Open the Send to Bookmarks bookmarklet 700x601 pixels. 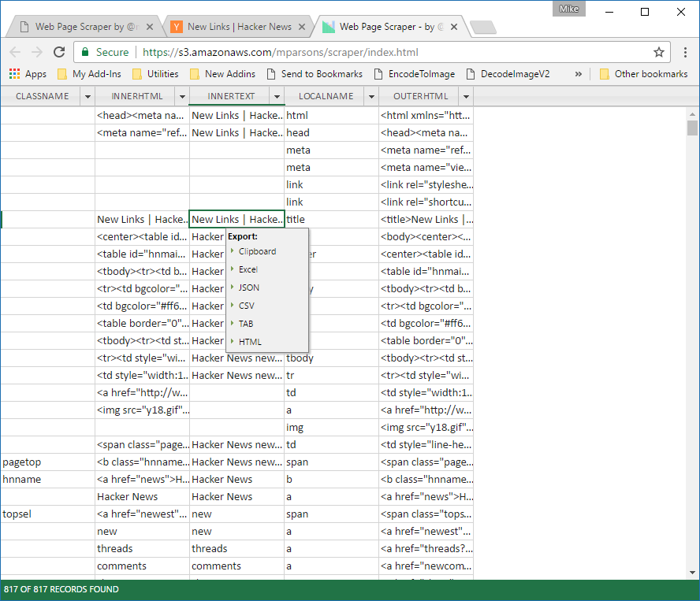[x=315, y=74]
